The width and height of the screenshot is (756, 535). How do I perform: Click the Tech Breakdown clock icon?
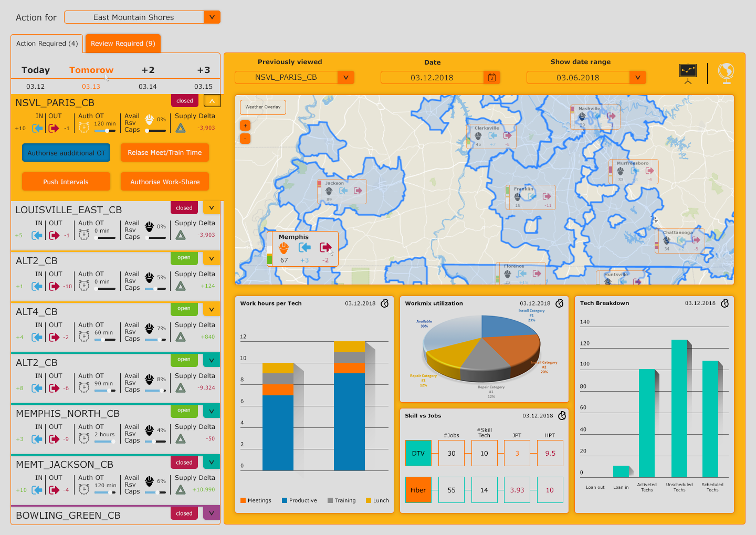tap(725, 303)
